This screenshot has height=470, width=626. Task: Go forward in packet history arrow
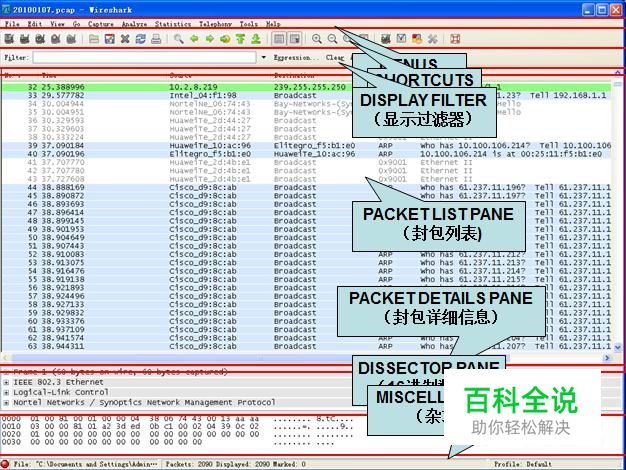(x=210, y=39)
